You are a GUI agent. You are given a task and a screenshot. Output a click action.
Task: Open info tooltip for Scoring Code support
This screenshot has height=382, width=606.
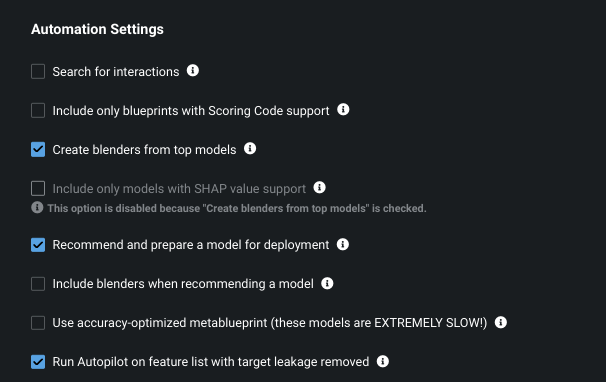(x=343, y=109)
